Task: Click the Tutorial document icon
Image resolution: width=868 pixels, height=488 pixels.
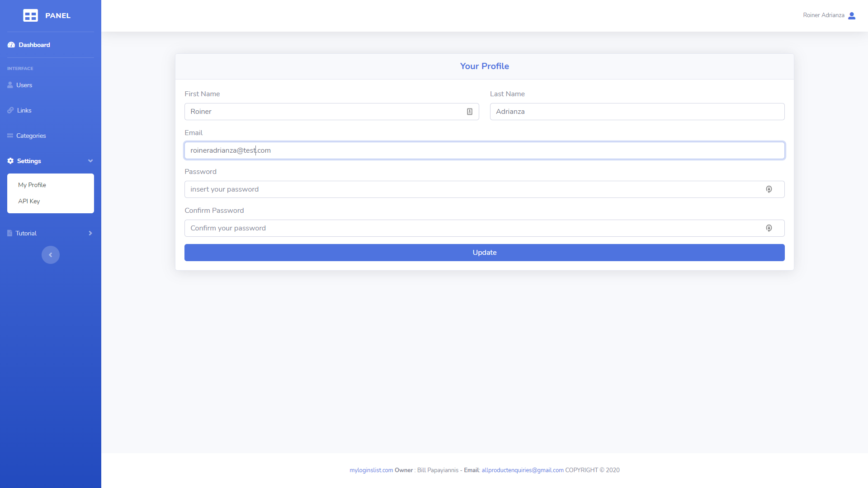Action: pyautogui.click(x=9, y=233)
